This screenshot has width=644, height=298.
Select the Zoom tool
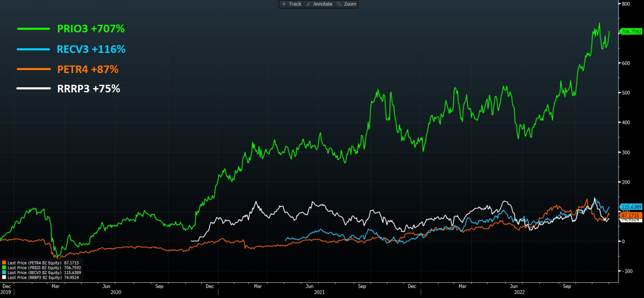(x=347, y=4)
